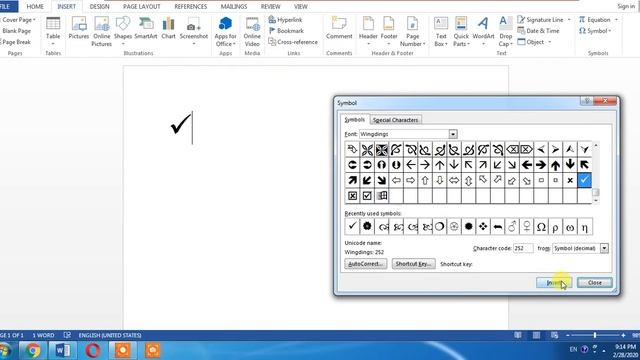Click the Word taskbar icon
This screenshot has height=360, width=640.
click(62, 350)
